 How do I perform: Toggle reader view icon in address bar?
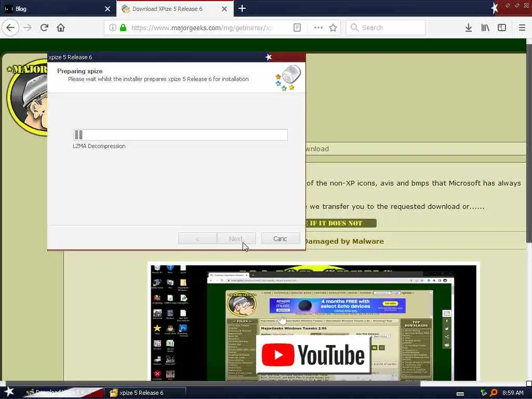(x=297, y=28)
